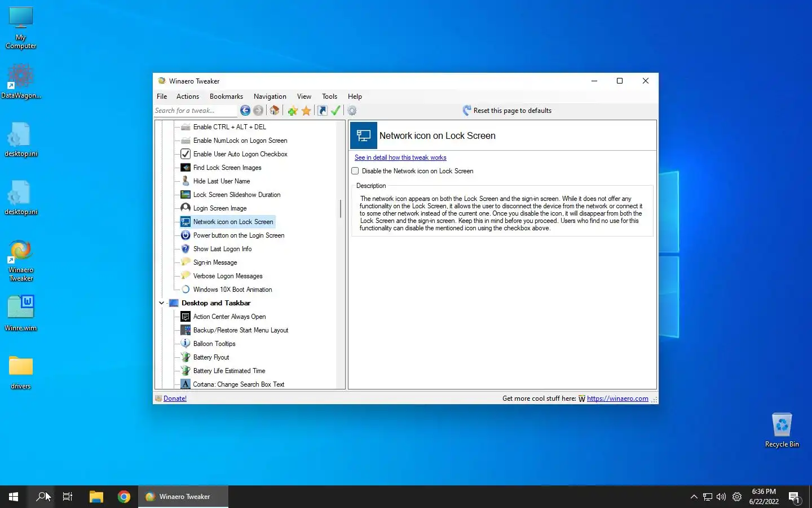Click the Power button on Login Screen icon

coord(186,235)
